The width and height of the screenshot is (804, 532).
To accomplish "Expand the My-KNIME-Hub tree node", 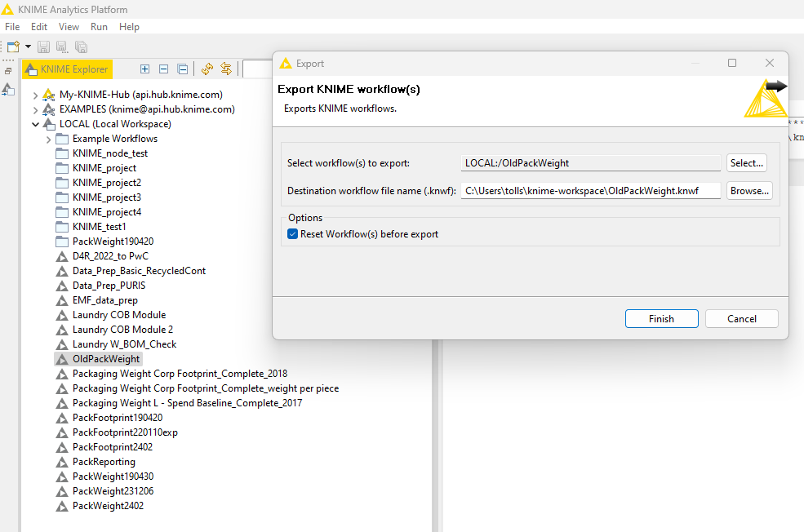I will click(35, 95).
